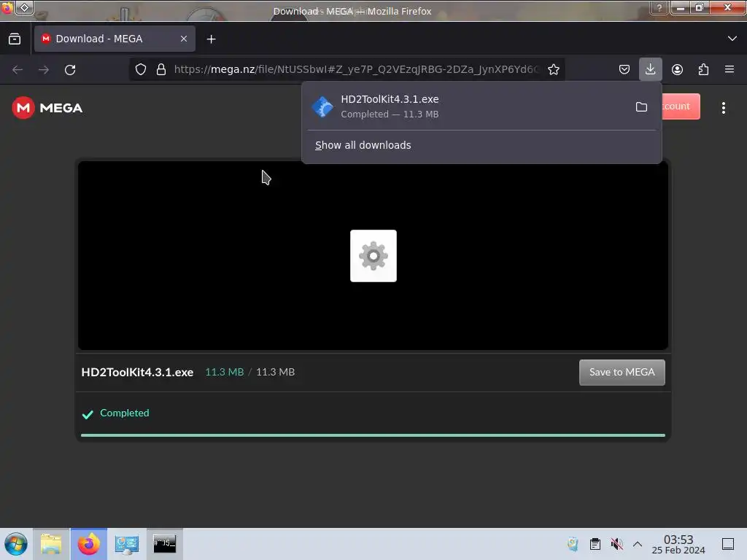Viewport: 747px width, 560px height.
Task: Go back to previous page
Action: click(x=18, y=69)
